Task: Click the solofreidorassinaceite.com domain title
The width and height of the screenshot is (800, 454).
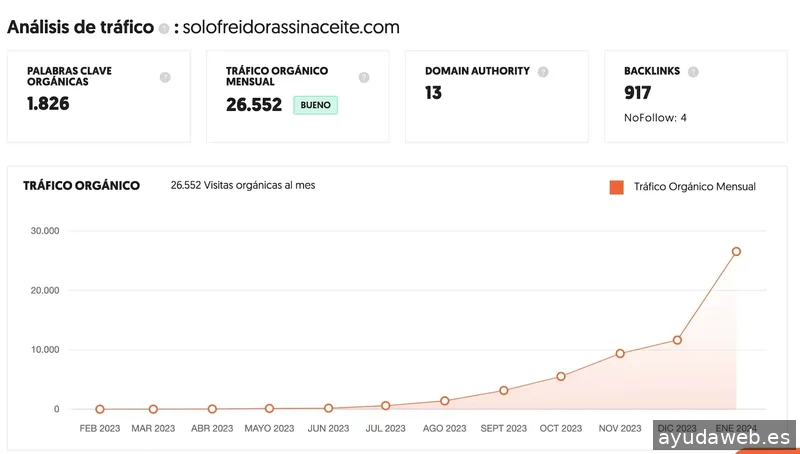Action: 291,27
